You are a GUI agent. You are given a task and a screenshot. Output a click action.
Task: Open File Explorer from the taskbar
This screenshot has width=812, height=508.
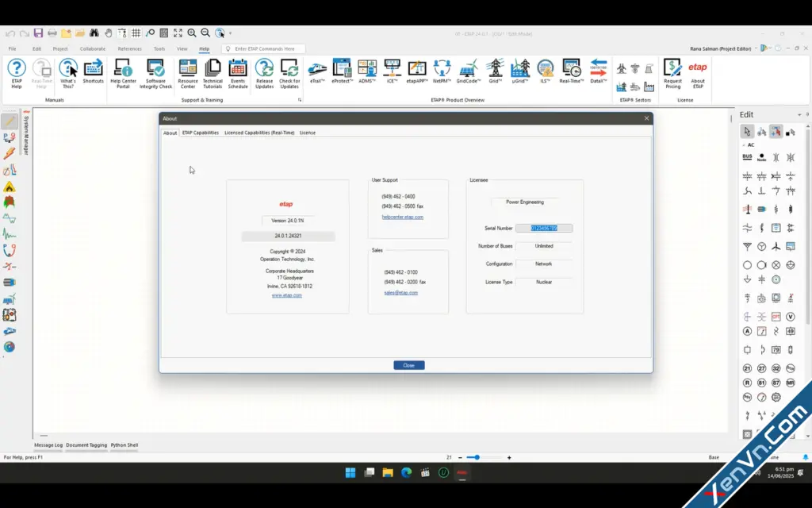(x=388, y=473)
